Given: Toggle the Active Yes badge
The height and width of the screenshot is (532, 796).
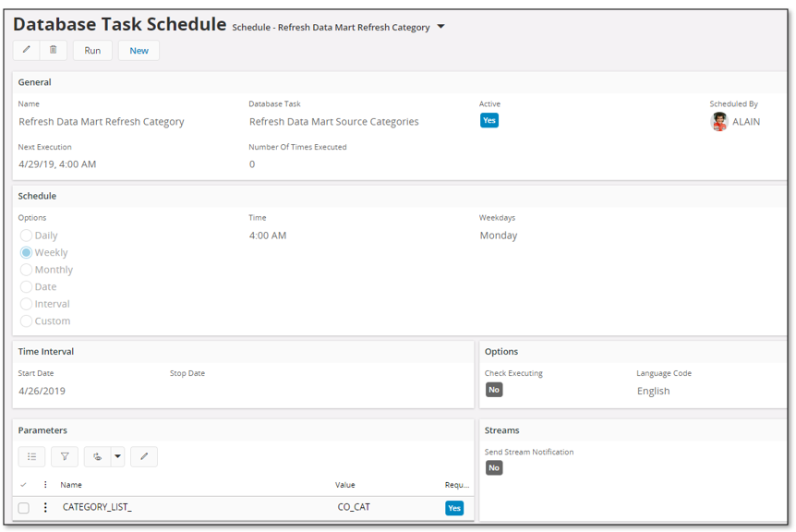Looking at the screenshot, I should coord(489,120).
